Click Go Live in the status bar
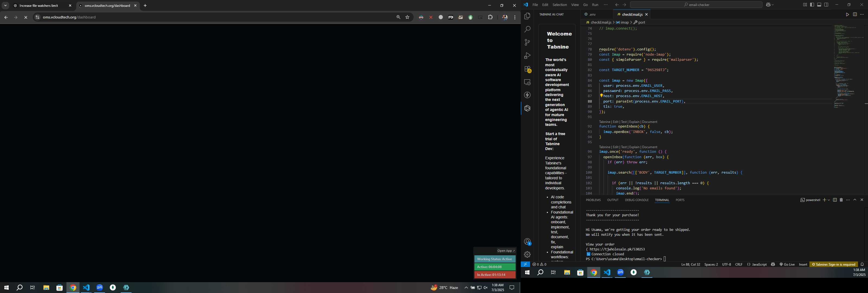 tap(787, 264)
